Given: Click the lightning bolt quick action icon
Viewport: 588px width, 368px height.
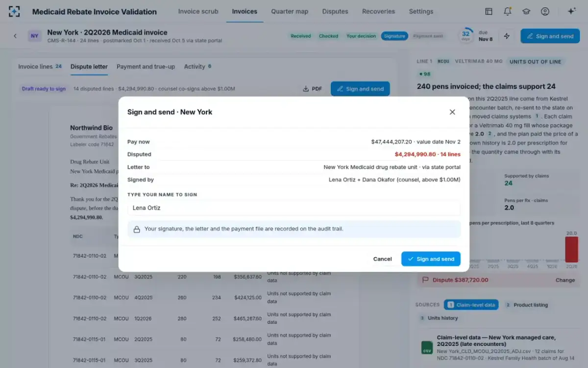Looking at the screenshot, I should 507,36.
